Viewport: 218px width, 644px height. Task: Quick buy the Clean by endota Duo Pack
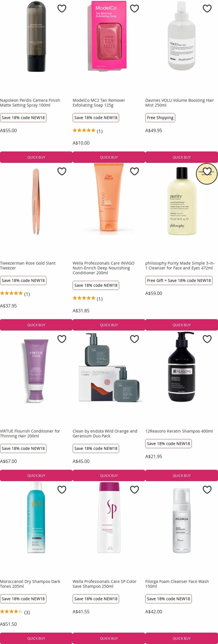[x=109, y=475]
